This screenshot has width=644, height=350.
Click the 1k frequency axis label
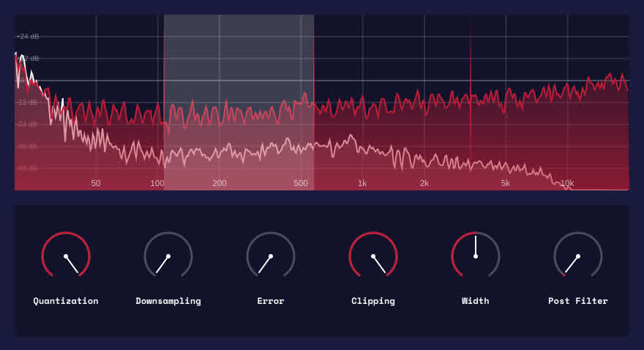click(x=362, y=183)
